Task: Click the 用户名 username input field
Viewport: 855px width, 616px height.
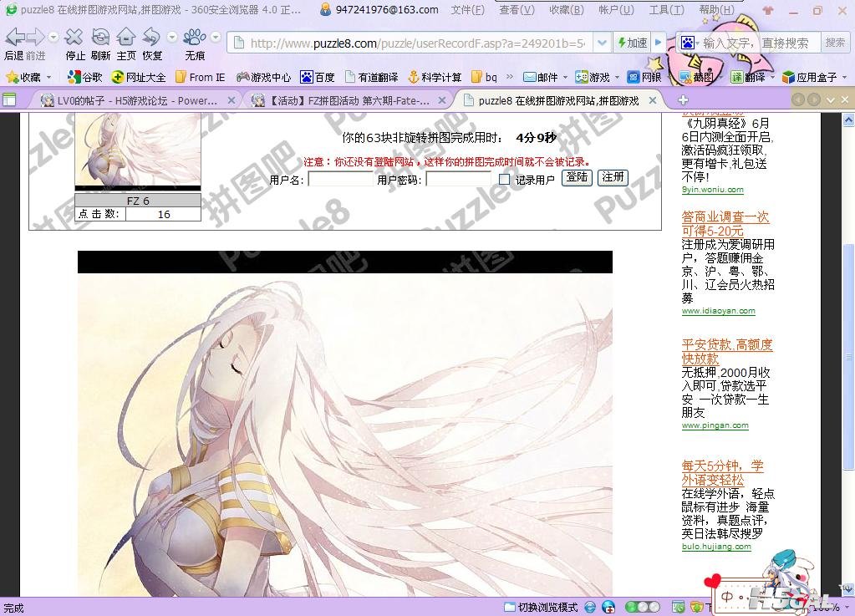Action: tap(340, 179)
